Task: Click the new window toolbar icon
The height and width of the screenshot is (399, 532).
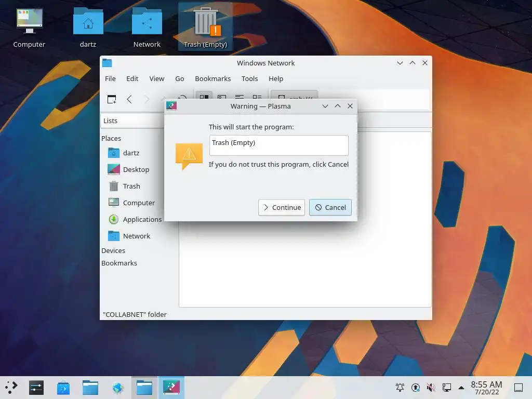Action: (112, 99)
